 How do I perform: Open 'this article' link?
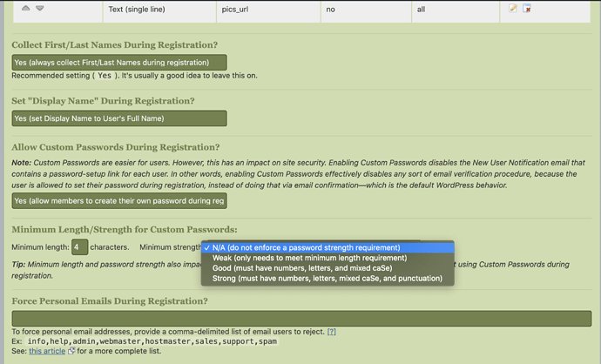[47, 351]
